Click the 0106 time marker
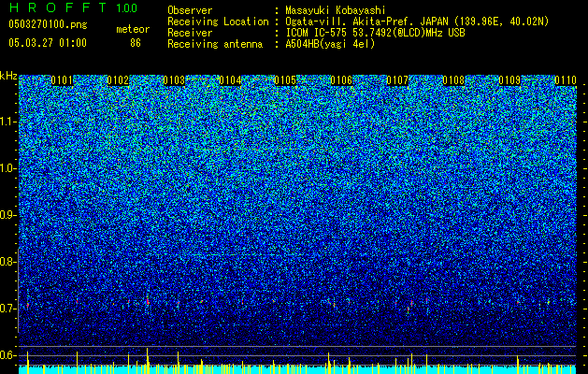This screenshot has height=374, width=588. pyautogui.click(x=341, y=80)
